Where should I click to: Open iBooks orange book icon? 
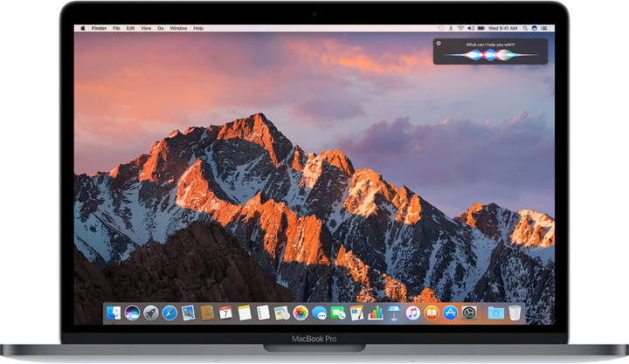tap(432, 313)
